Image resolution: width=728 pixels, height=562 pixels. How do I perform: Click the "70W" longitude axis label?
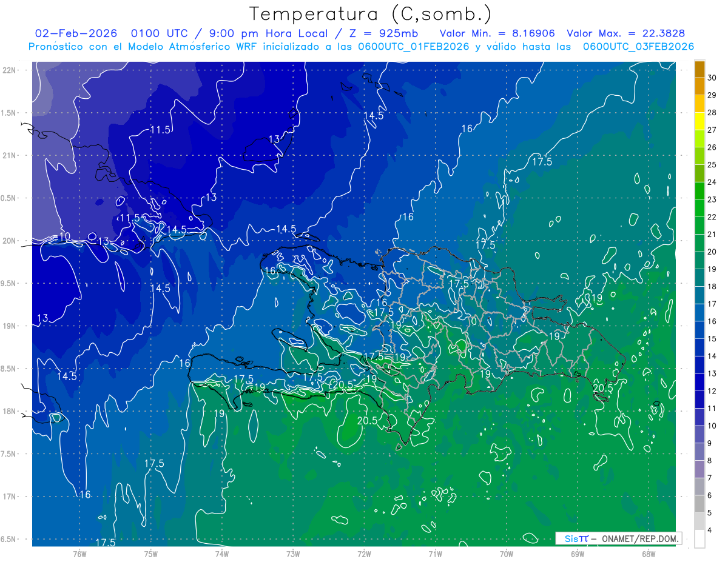[x=507, y=554]
